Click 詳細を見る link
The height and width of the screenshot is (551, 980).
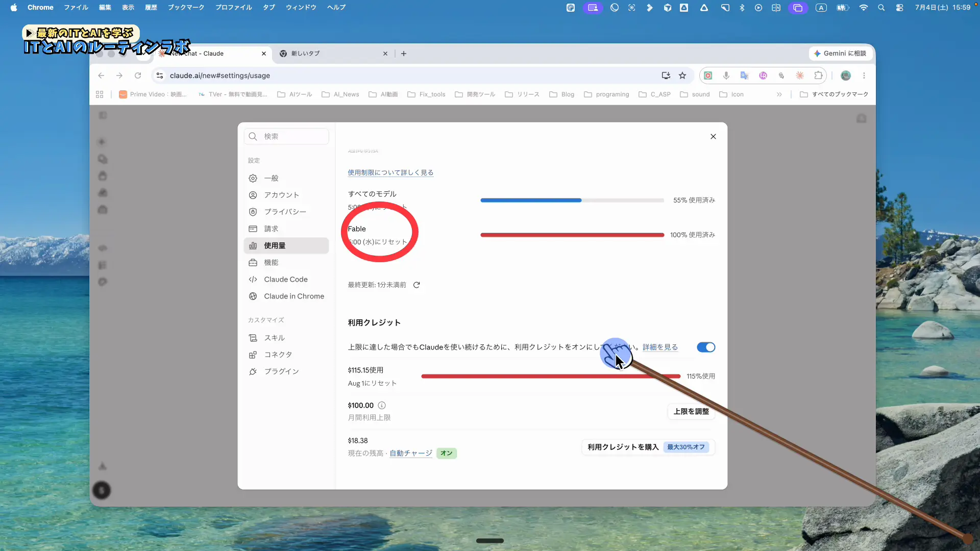[x=660, y=347]
